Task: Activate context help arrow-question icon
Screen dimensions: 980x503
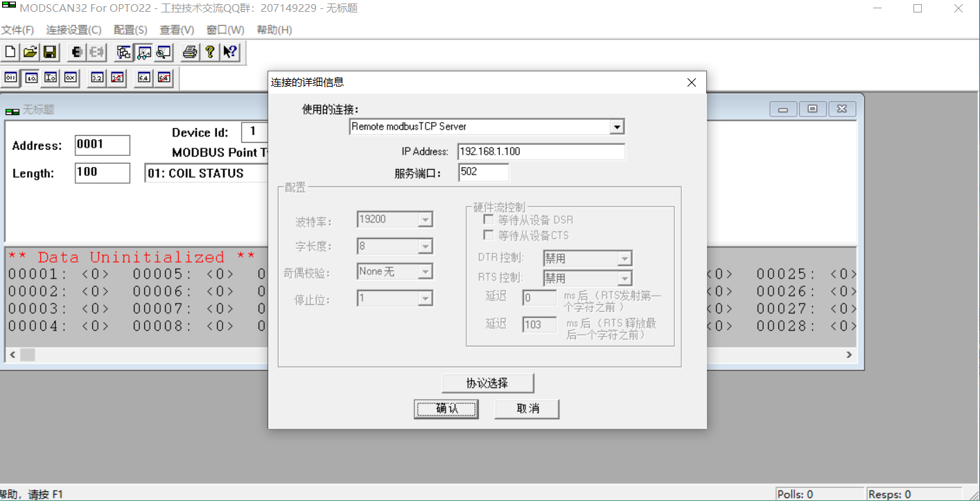Action: pyautogui.click(x=229, y=52)
